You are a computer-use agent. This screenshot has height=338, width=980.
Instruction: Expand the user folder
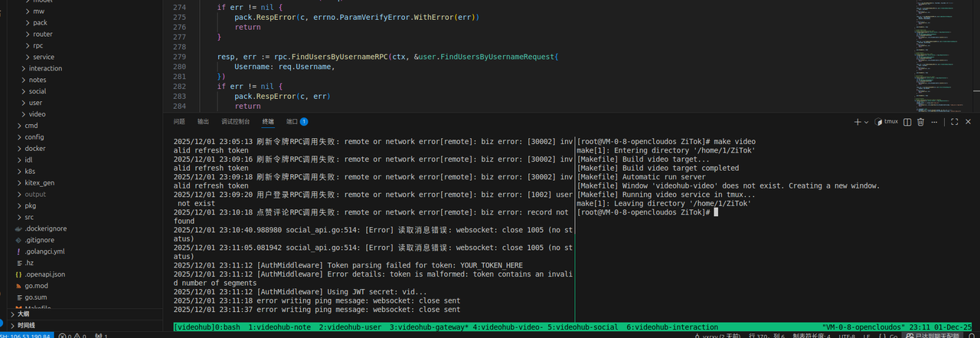tap(36, 103)
